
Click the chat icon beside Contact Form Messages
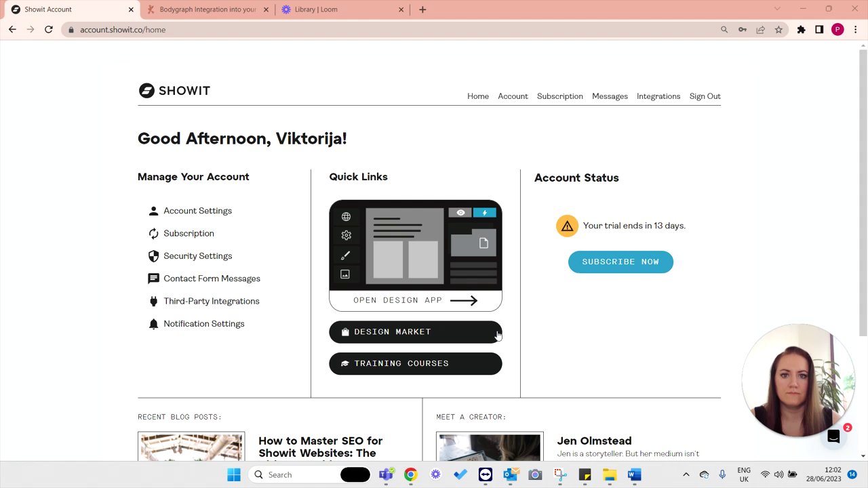click(153, 279)
